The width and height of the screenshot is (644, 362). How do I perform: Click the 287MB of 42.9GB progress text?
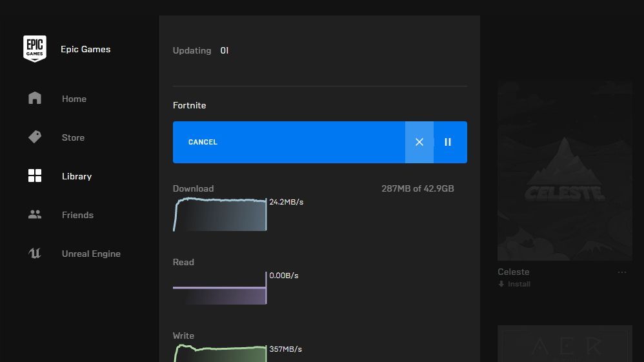coord(418,188)
